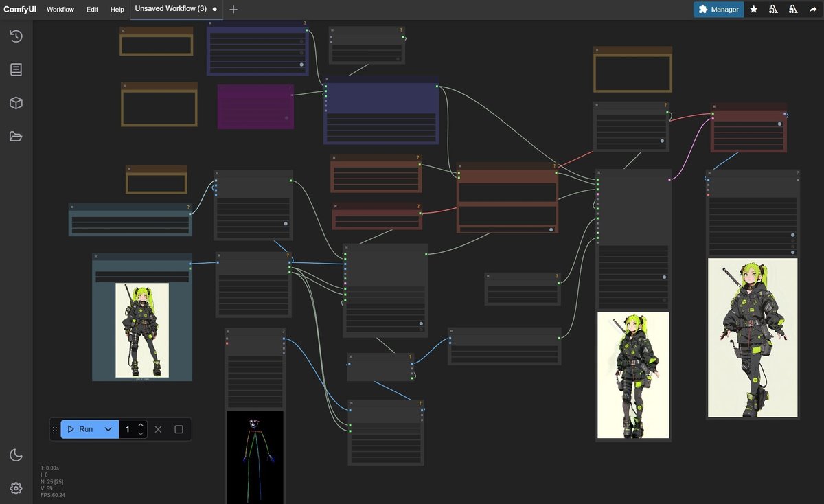The height and width of the screenshot is (504, 824).
Task: Click the favorites star icon in header
Action: (x=754, y=9)
